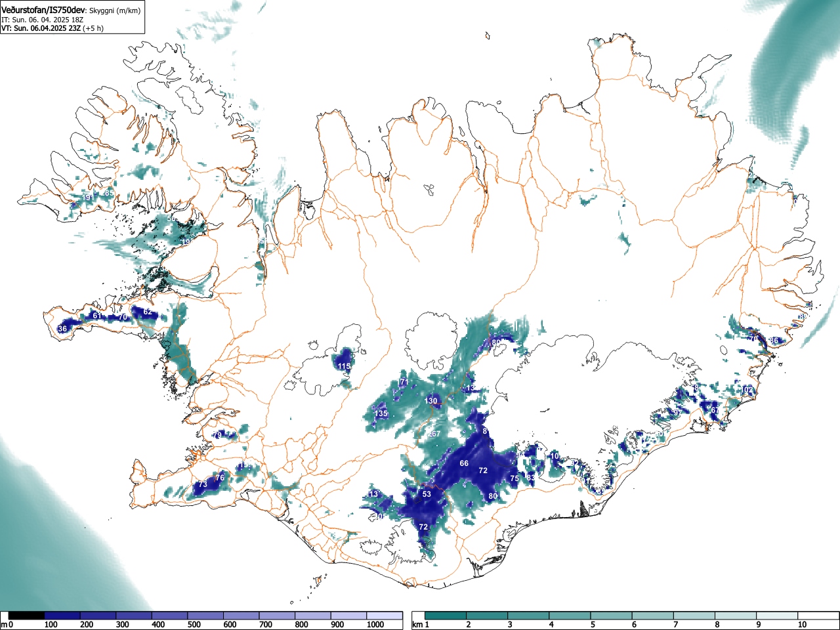Click the 73 value in the southwest

[203, 484]
